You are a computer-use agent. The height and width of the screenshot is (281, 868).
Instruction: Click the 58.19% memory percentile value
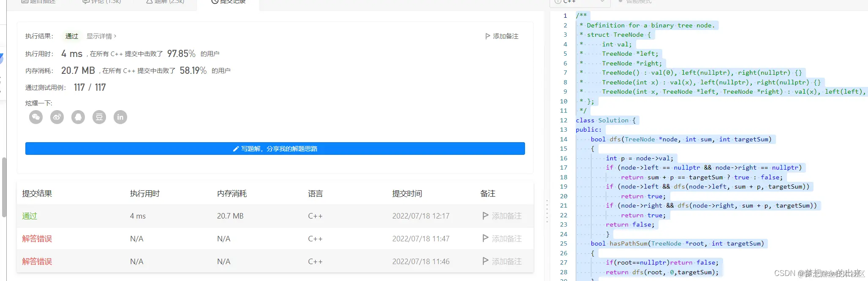click(193, 70)
